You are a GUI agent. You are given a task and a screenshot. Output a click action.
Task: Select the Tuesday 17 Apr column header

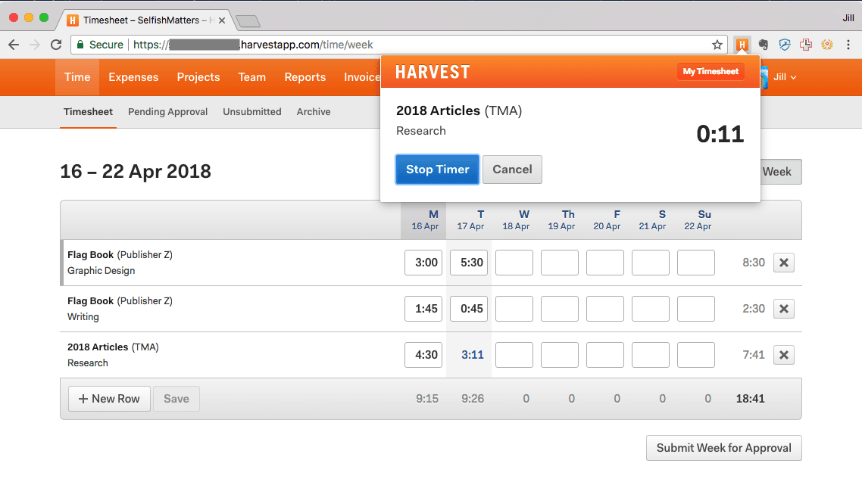point(470,220)
